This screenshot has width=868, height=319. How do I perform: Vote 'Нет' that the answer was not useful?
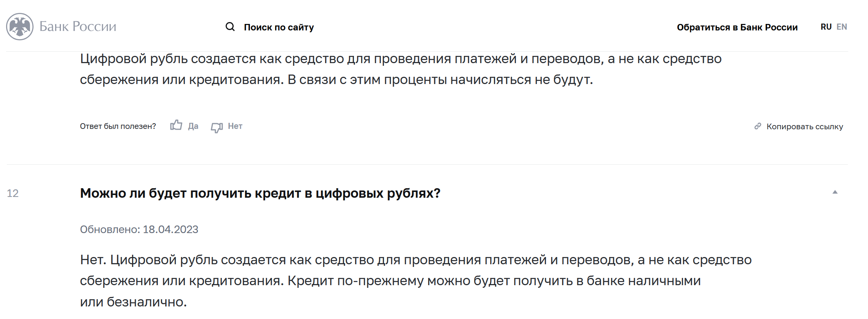tap(235, 126)
